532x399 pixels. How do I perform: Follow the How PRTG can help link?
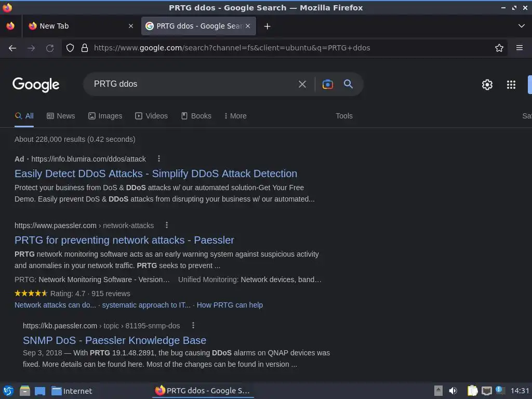(x=230, y=305)
